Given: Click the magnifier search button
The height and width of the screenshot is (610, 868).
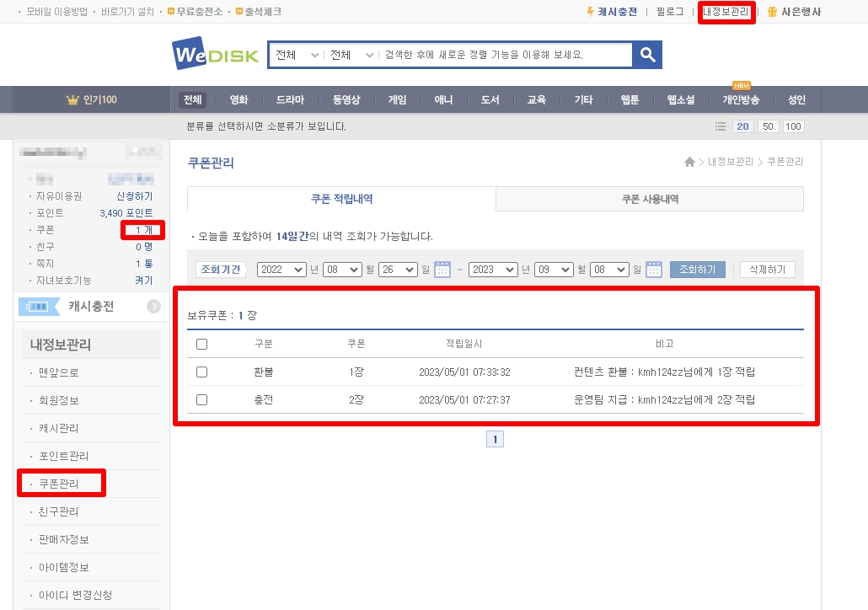Looking at the screenshot, I should (x=647, y=55).
